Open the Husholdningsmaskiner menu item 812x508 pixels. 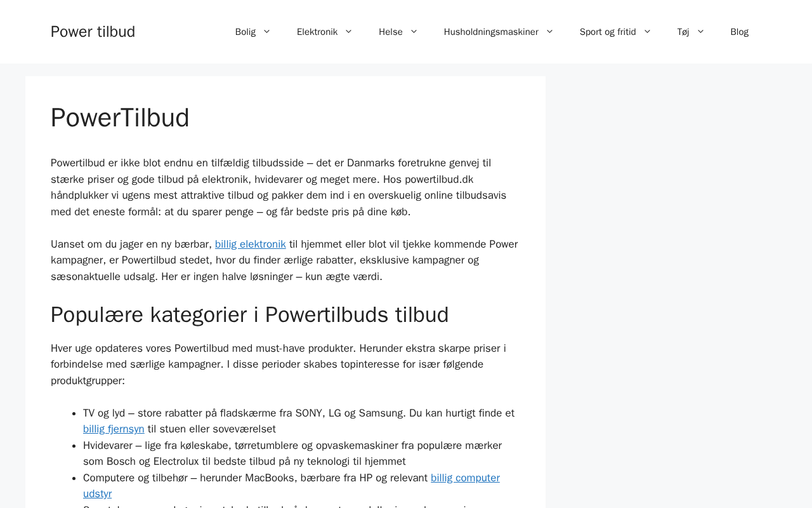click(491, 32)
